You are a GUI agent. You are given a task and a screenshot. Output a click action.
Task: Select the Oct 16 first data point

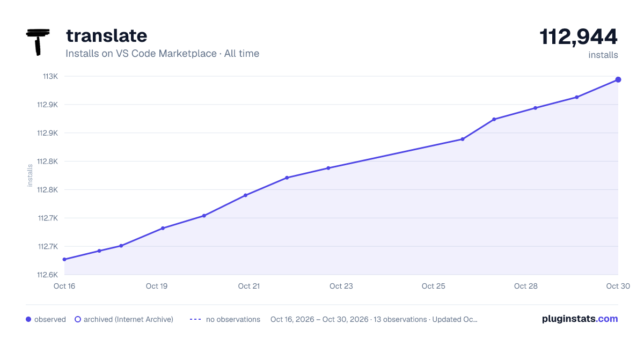64,259
